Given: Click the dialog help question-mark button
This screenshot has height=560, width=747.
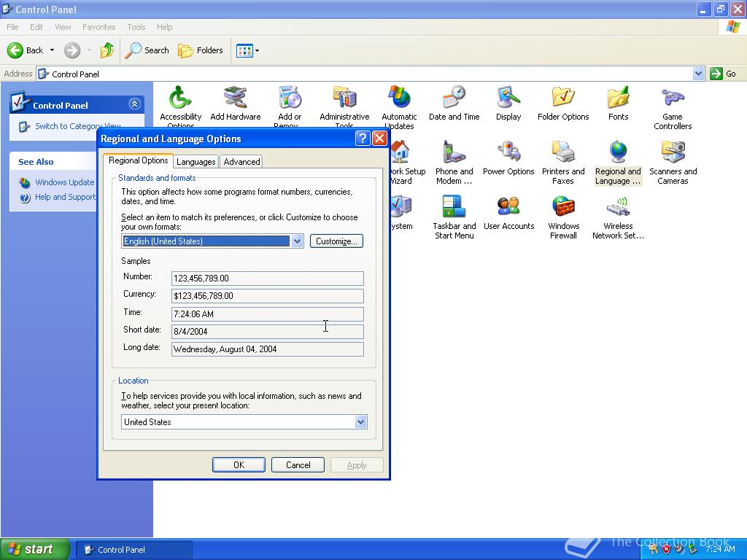Looking at the screenshot, I should coord(362,139).
